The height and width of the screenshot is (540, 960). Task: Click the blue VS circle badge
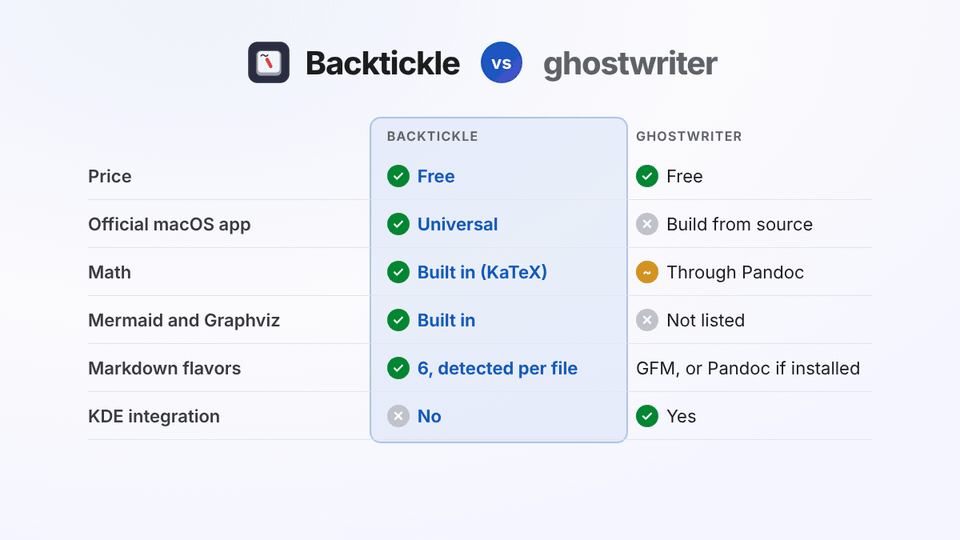coord(501,62)
